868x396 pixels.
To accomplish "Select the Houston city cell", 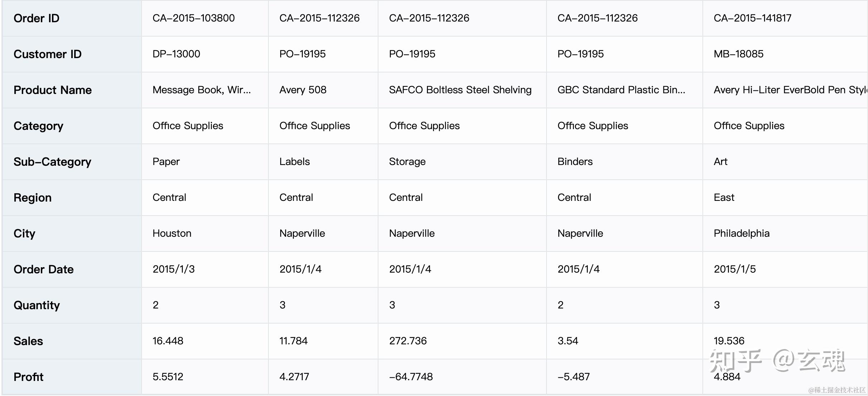I will (172, 234).
